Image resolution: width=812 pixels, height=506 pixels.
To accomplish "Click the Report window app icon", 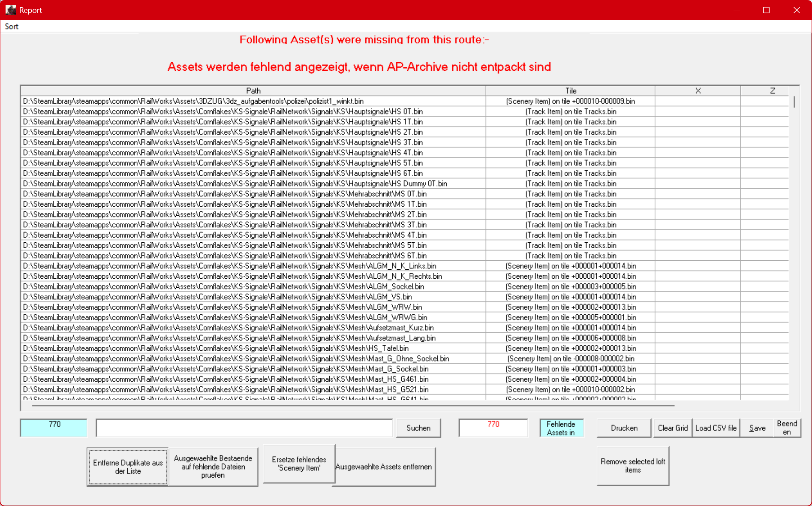I will coord(11,10).
